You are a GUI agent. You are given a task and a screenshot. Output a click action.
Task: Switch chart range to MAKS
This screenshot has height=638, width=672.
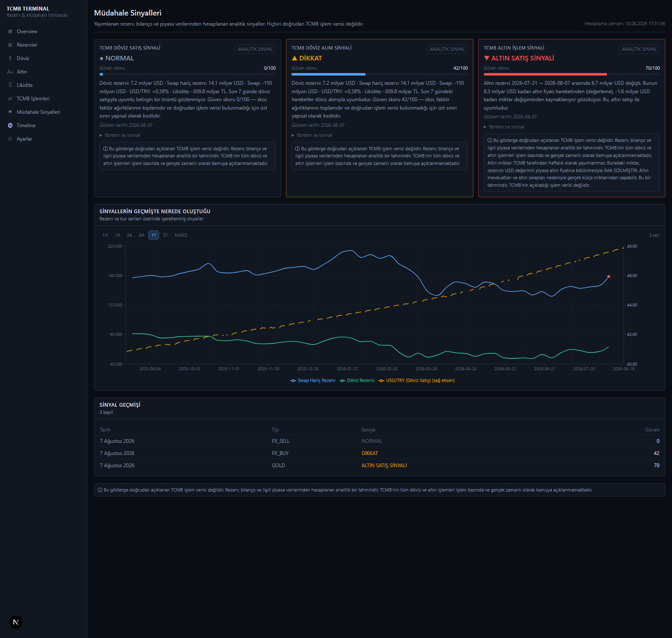(x=181, y=235)
